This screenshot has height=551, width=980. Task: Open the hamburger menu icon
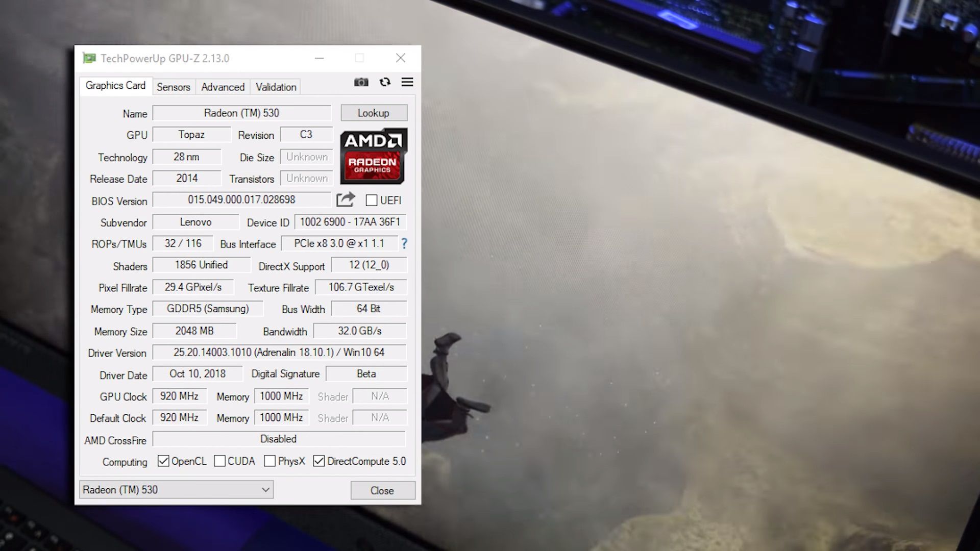point(407,82)
